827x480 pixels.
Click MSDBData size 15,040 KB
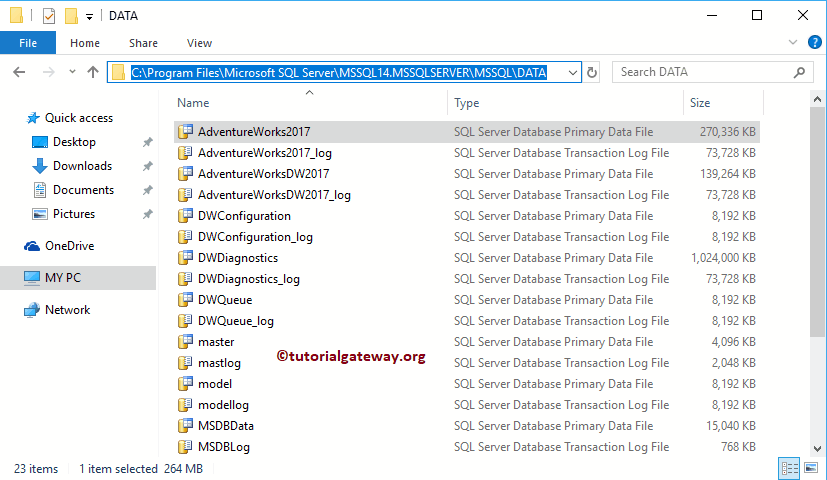point(730,426)
